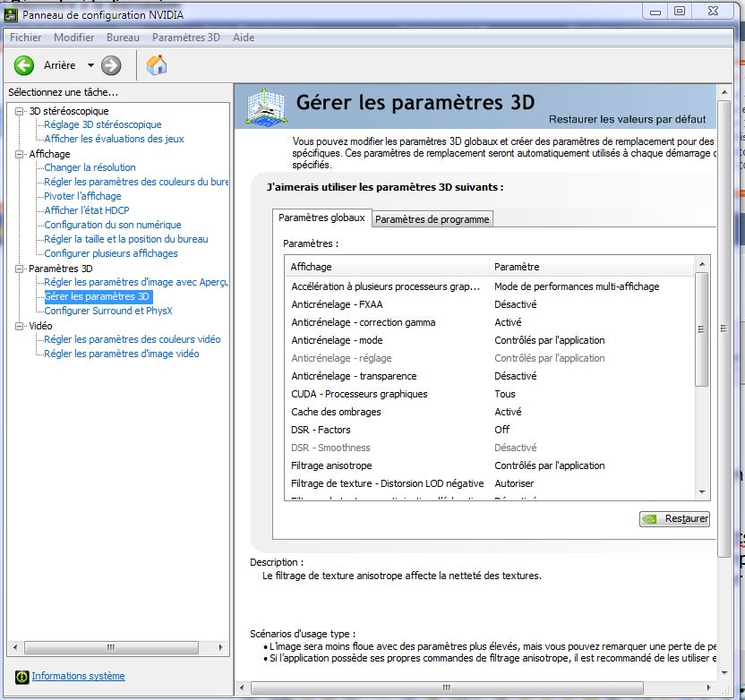Image resolution: width=745 pixels, height=700 pixels.
Task: Select the Paramètres globaux tab
Action: coord(321,218)
